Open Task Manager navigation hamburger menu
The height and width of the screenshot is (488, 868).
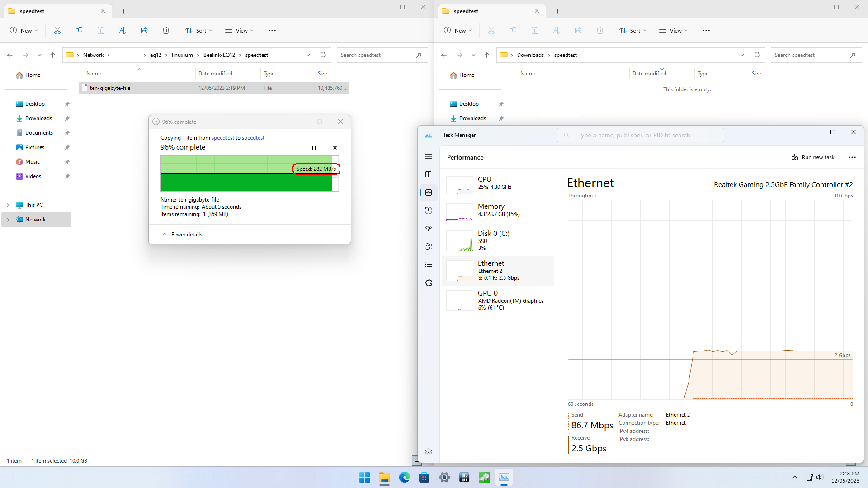[x=429, y=156]
